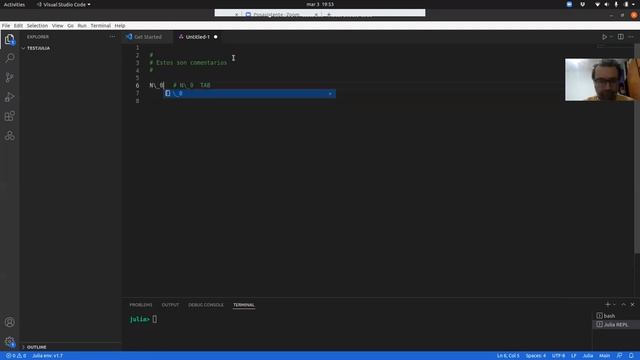Change indentation via Spaces: 4
Image resolution: width=640 pixels, height=360 pixels.
click(536, 356)
